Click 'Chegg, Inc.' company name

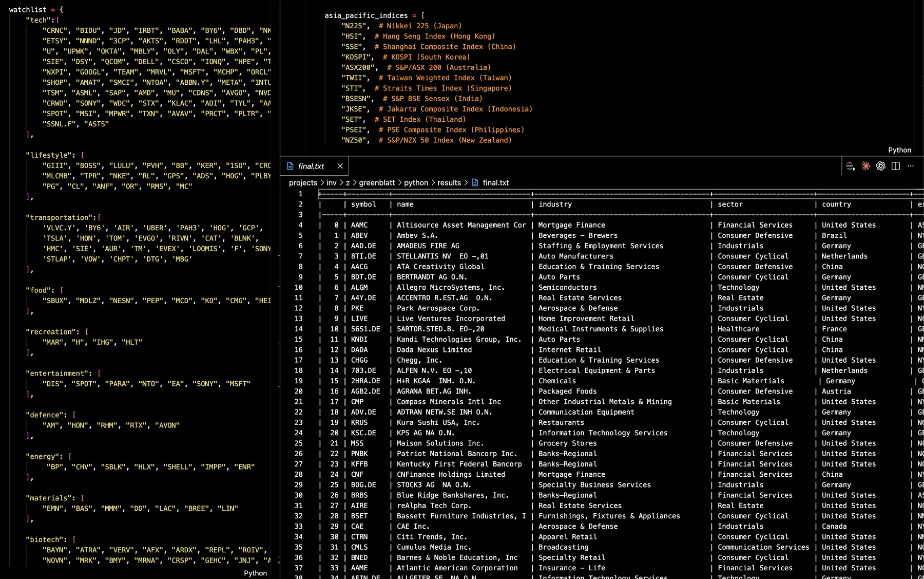pos(419,360)
